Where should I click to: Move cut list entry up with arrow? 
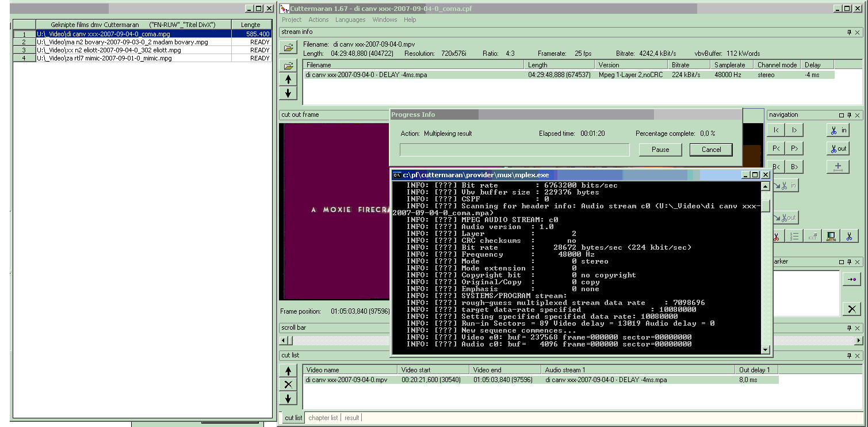coord(288,371)
